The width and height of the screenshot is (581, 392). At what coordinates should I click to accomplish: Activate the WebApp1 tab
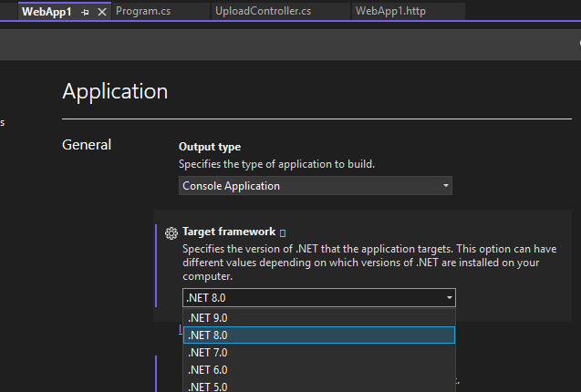(x=47, y=12)
